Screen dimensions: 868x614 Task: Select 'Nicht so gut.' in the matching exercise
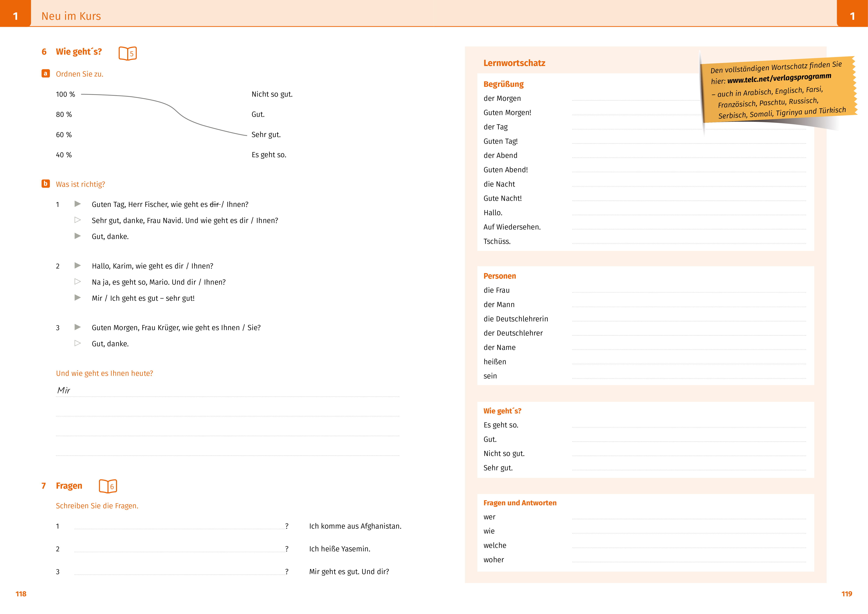(272, 94)
